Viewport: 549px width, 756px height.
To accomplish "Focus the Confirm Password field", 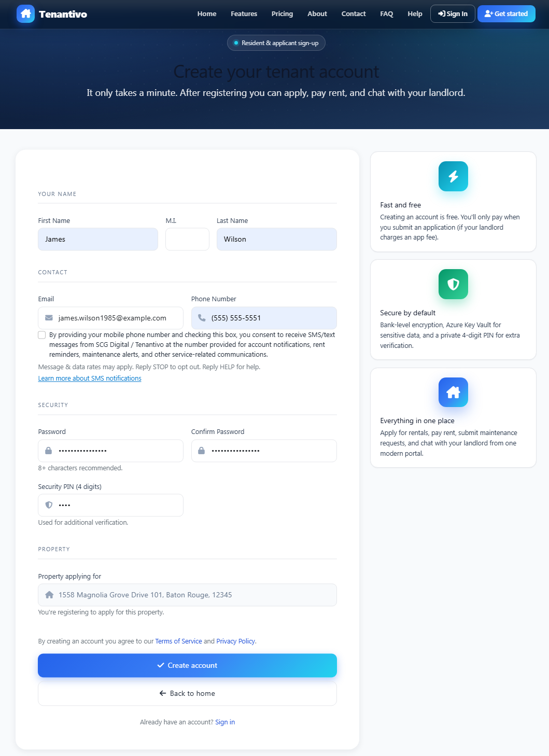I will click(264, 451).
